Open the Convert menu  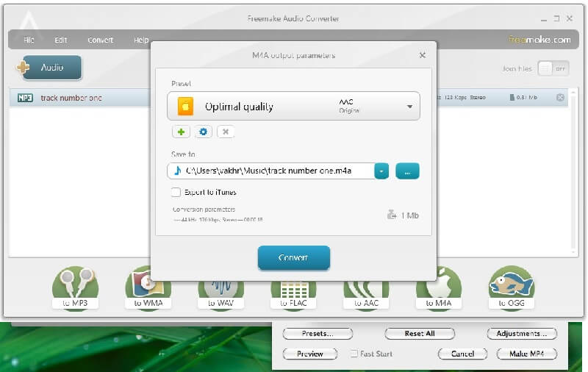pos(100,40)
